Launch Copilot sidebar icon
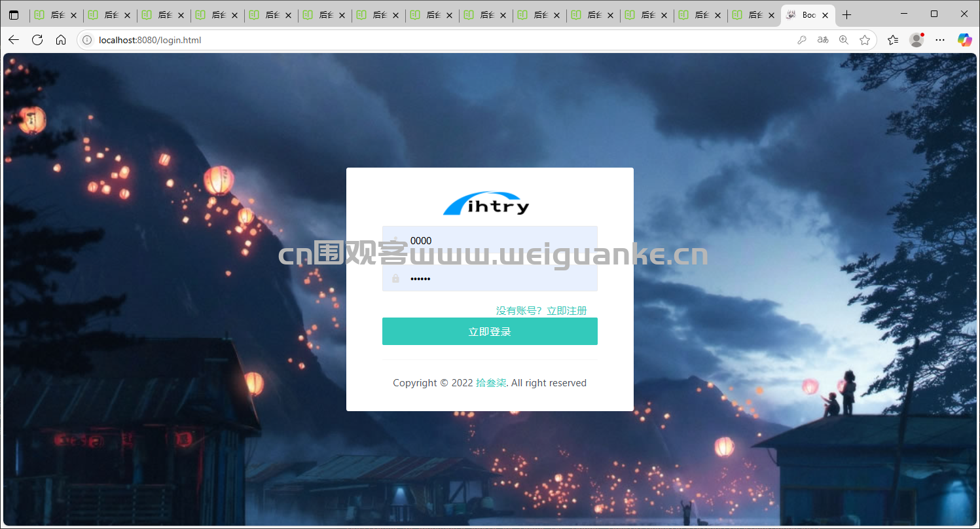This screenshot has width=980, height=529. [x=964, y=40]
